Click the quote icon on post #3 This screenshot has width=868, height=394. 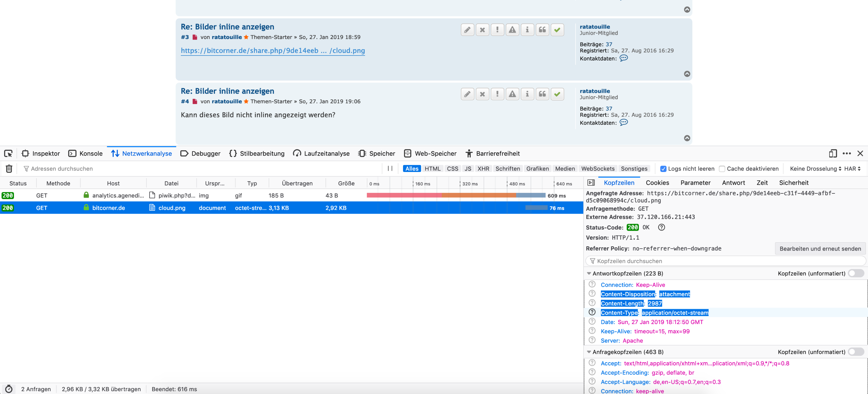click(x=542, y=30)
